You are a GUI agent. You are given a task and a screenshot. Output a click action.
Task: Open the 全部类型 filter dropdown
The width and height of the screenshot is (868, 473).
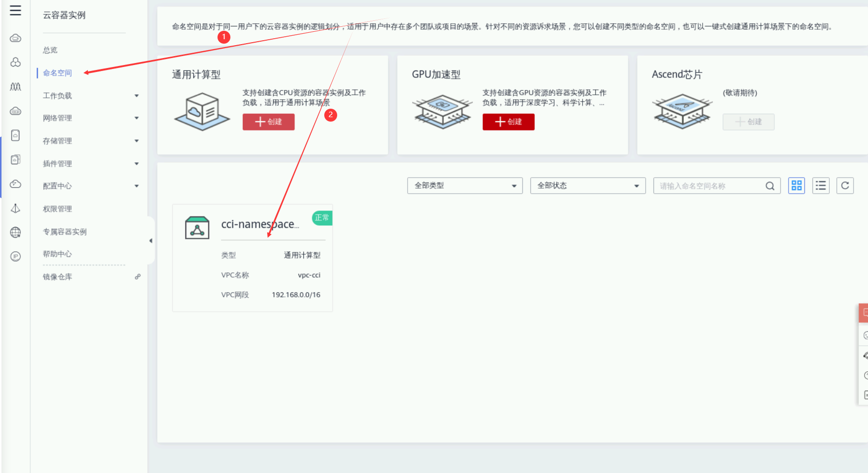point(465,186)
